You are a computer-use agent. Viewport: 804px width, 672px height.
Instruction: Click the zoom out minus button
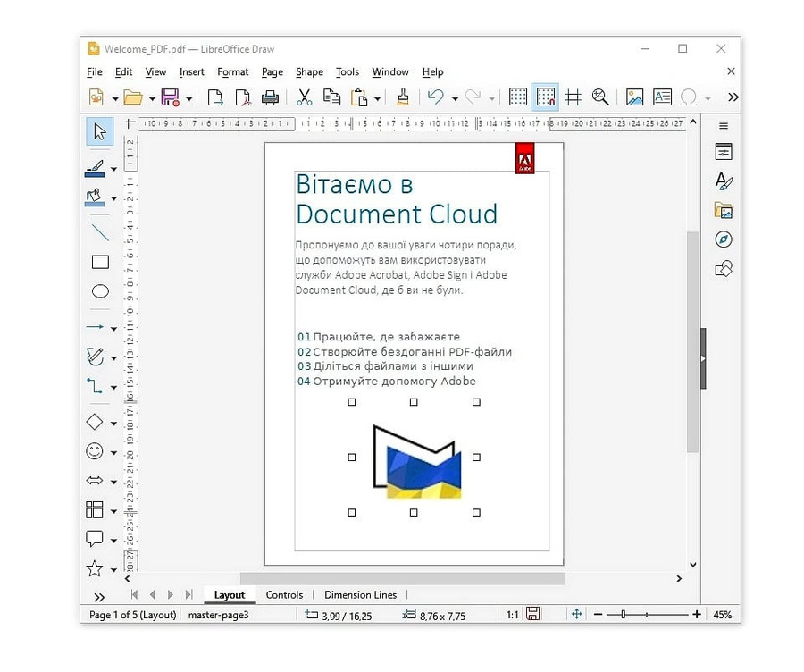[598, 615]
